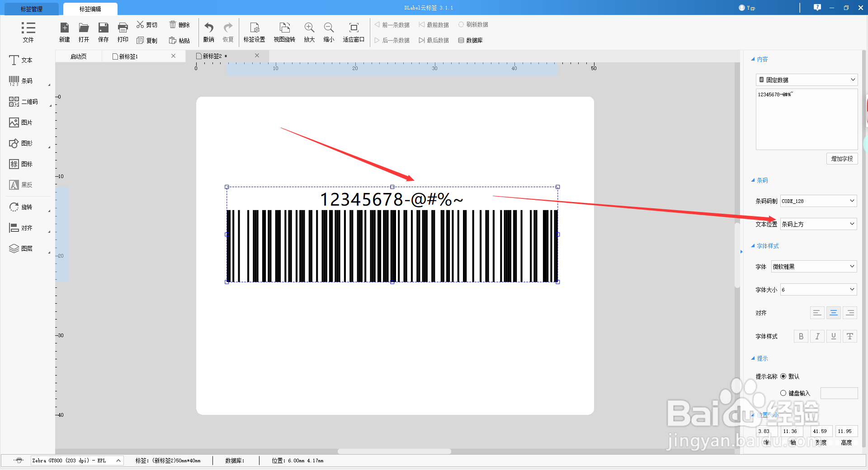Open the 字体 微软雅黑 font dropdown
This screenshot has width=868, height=470.
click(814, 267)
